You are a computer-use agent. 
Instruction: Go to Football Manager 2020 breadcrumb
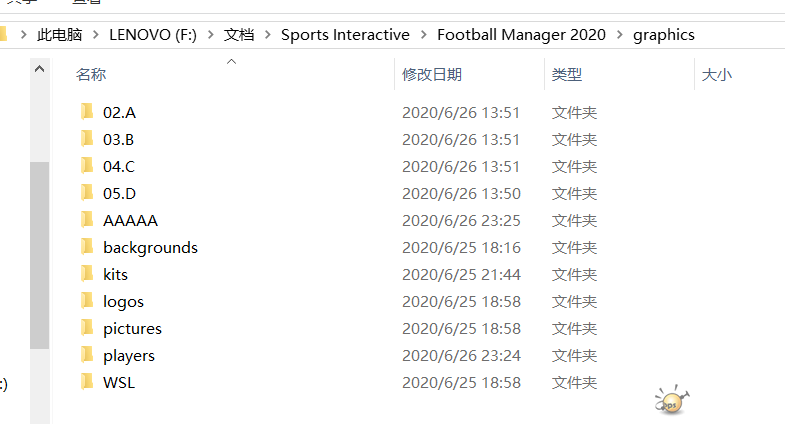click(521, 35)
